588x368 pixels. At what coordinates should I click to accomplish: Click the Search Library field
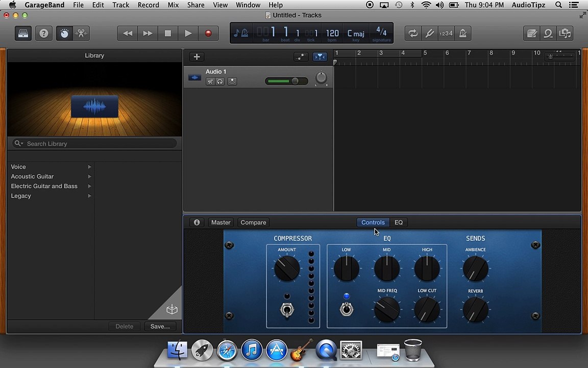pyautogui.click(x=94, y=144)
